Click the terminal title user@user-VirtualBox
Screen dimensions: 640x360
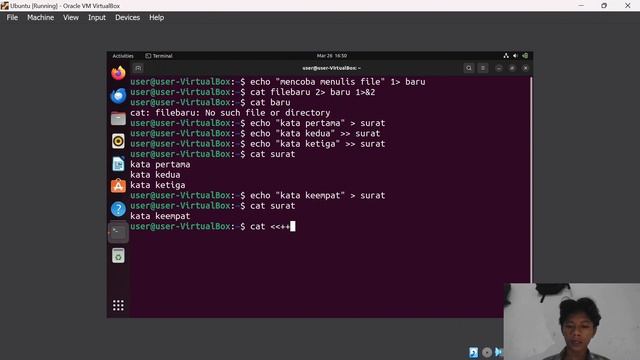tap(331, 68)
